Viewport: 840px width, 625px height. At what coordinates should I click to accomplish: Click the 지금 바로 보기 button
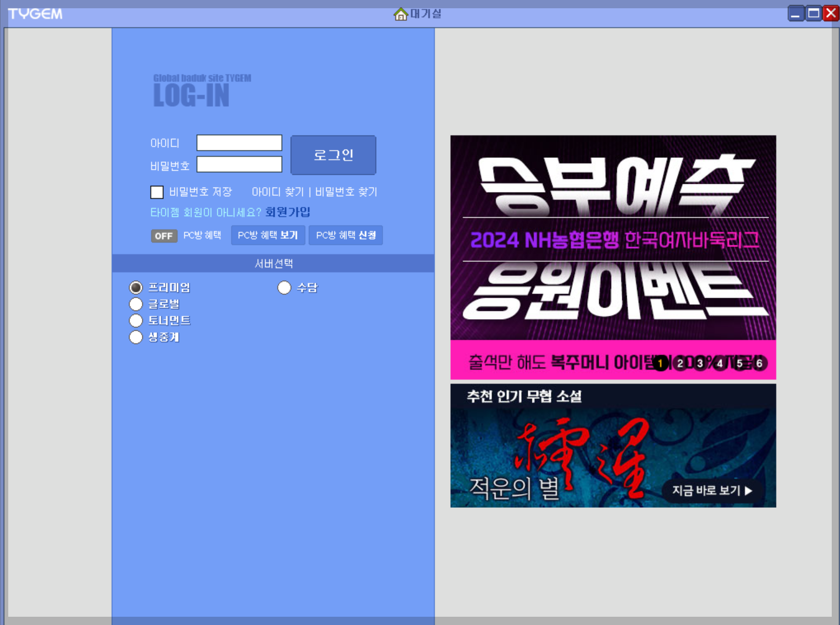click(712, 490)
